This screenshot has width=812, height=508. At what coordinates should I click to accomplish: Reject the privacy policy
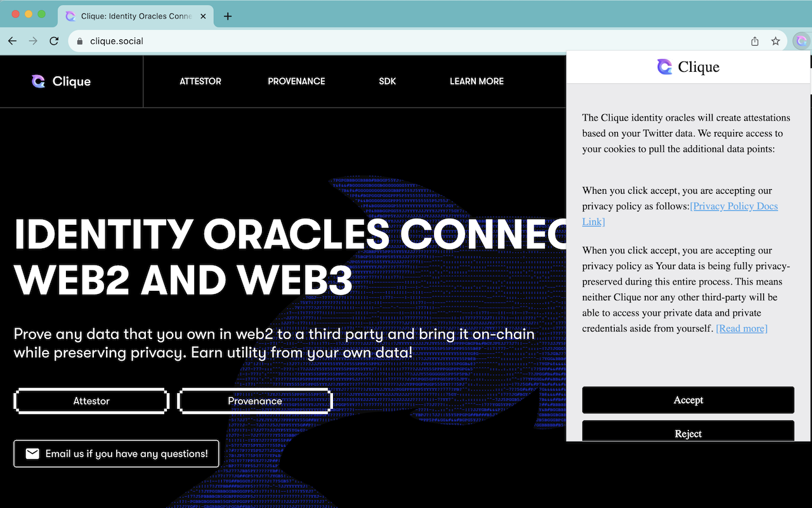(x=688, y=433)
